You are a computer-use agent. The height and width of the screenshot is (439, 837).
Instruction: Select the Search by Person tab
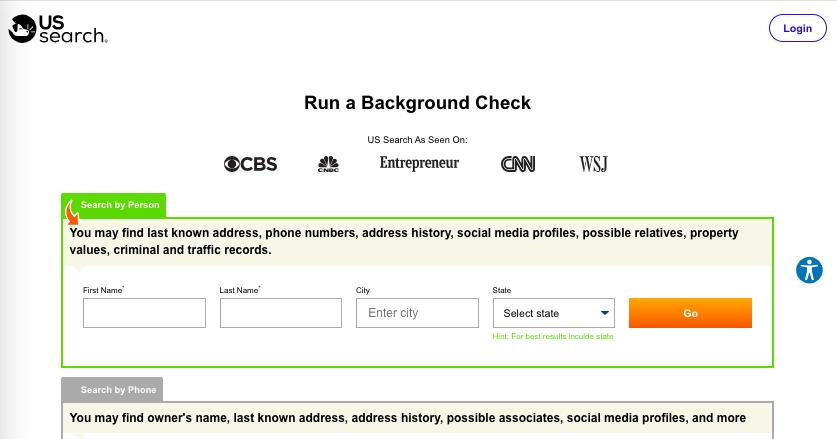click(x=114, y=205)
